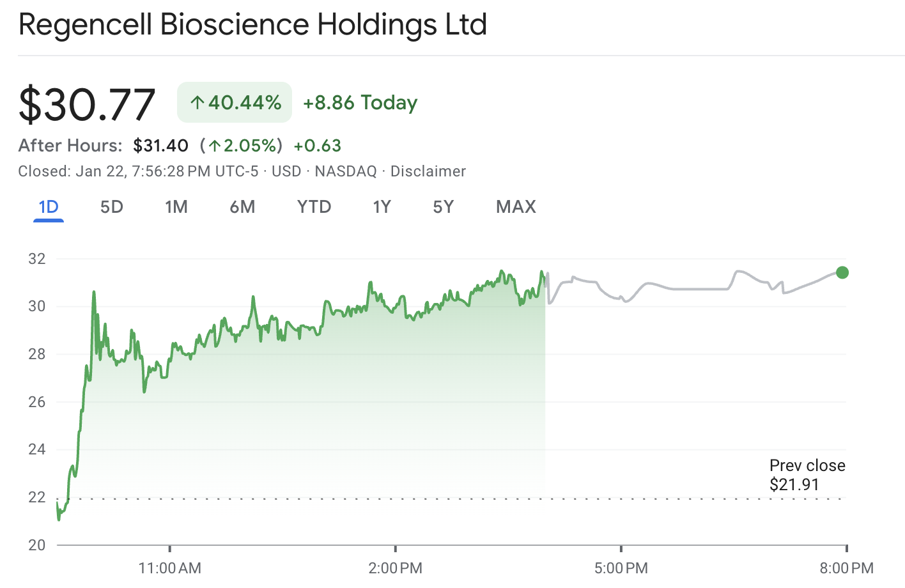The height and width of the screenshot is (588, 905).
Task: Click the $30.77 current price
Action: [87, 104]
